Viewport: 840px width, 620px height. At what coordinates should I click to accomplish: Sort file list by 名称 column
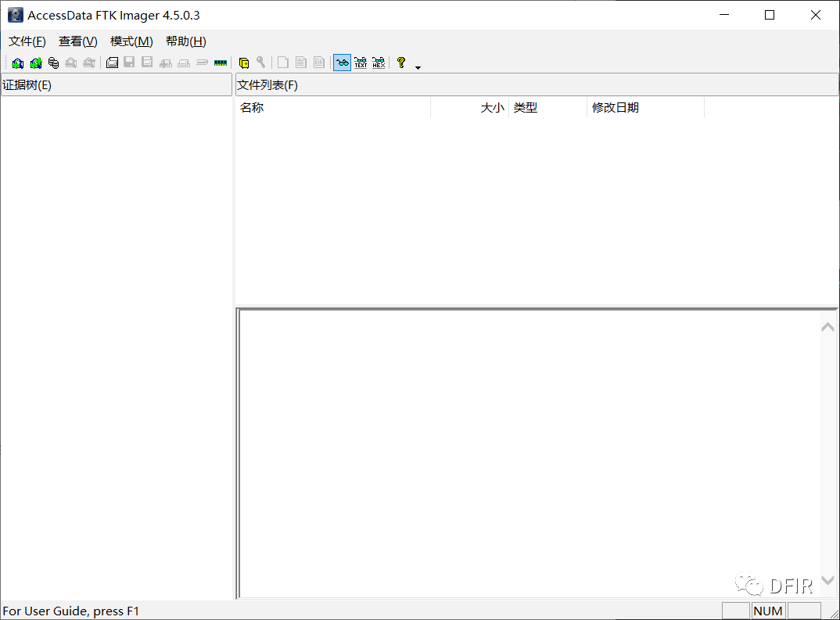coord(332,108)
